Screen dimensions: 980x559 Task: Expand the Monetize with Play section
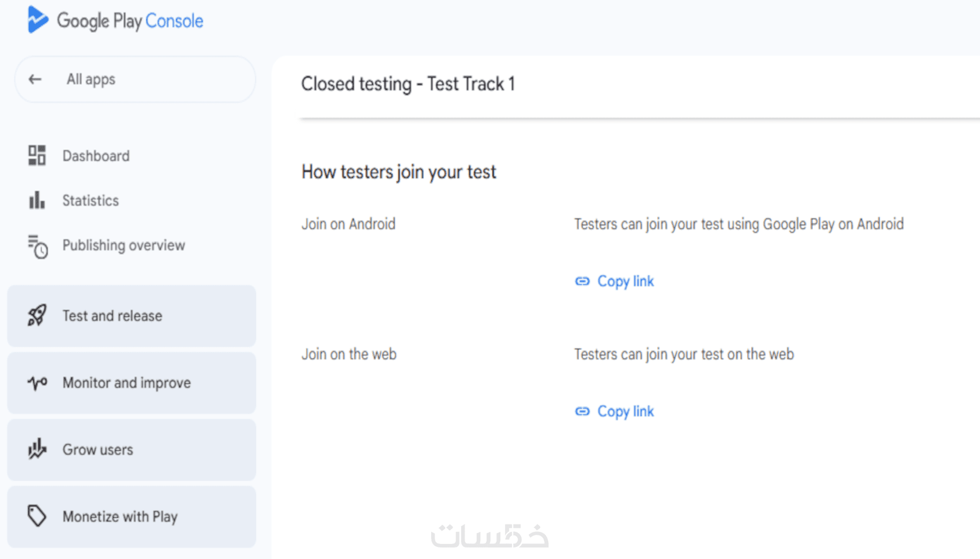pos(120,517)
